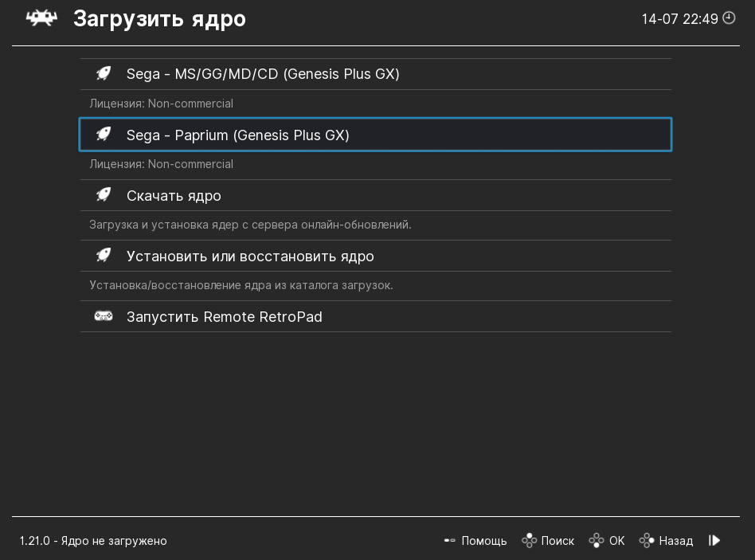Click the clock icon beside the time
The image size is (755, 560).
pyautogui.click(x=729, y=18)
